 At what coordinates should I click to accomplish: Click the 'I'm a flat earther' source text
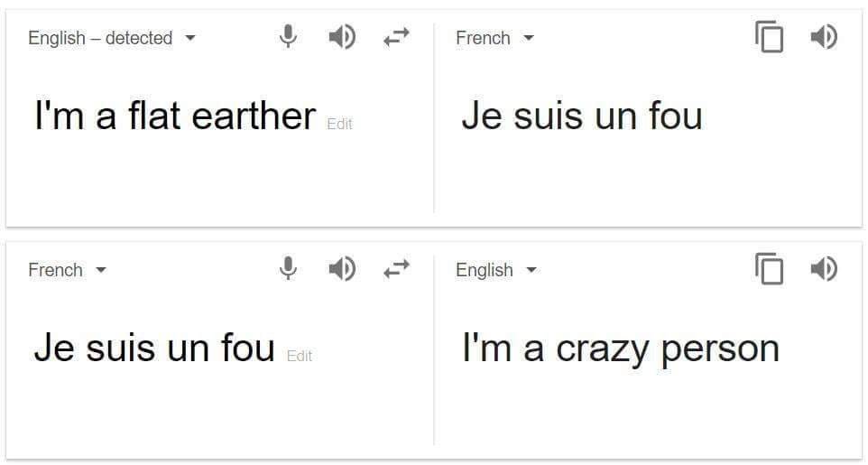click(175, 116)
